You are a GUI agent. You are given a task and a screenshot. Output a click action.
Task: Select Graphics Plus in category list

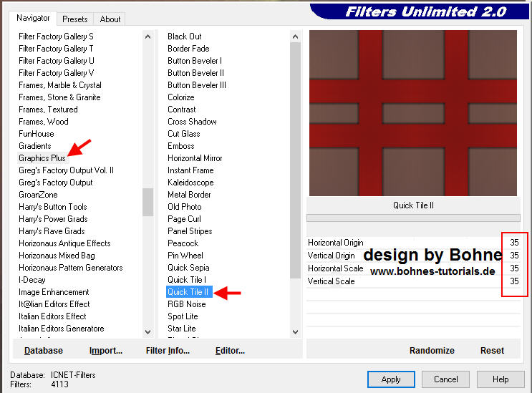(x=42, y=158)
